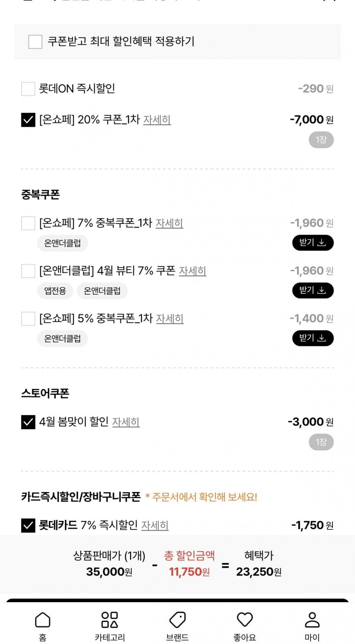Screen dimensions: 355x644
Task: Open 자세히 link for 20% 쿠폰_1차
Action: (157, 120)
